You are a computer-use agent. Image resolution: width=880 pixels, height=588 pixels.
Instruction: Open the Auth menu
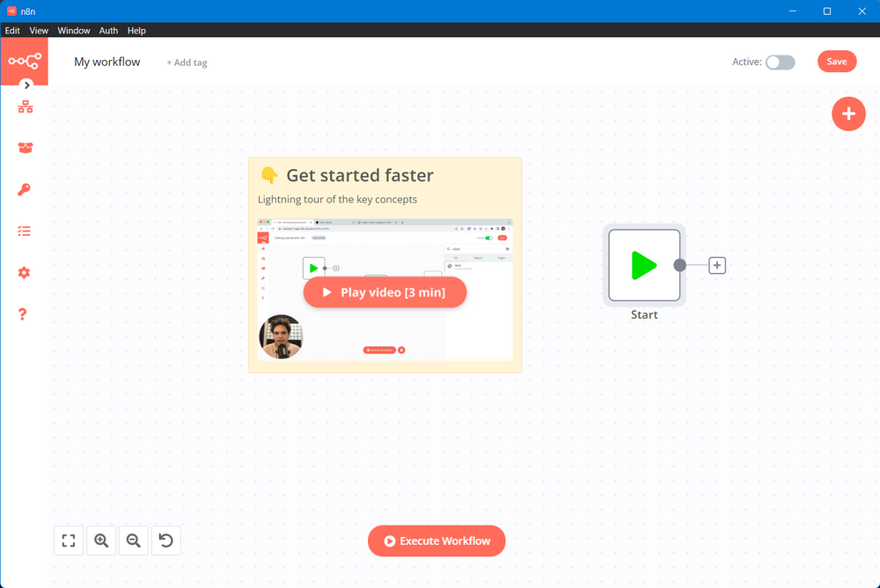tap(108, 30)
